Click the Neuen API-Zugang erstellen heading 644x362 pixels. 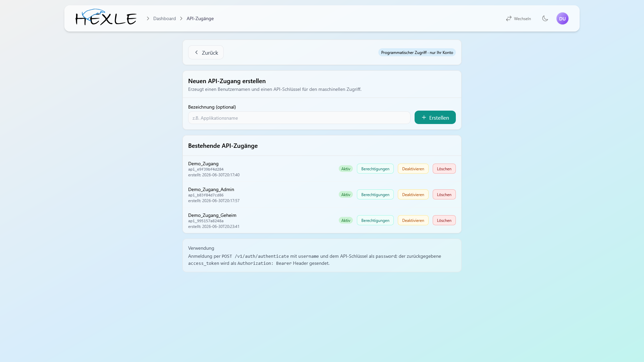pos(227,81)
